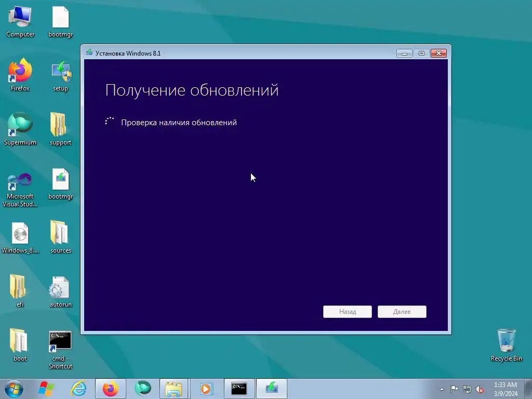
Task: Click the text Проверка наличия обновлений
Action: pyautogui.click(x=179, y=123)
